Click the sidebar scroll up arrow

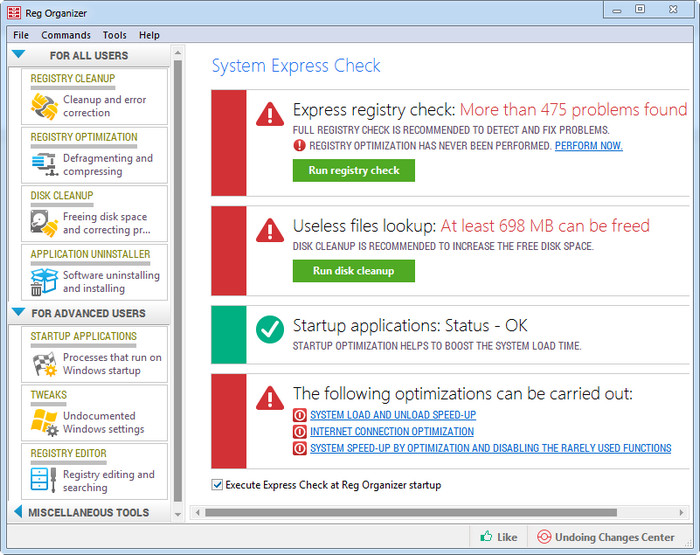pos(178,53)
